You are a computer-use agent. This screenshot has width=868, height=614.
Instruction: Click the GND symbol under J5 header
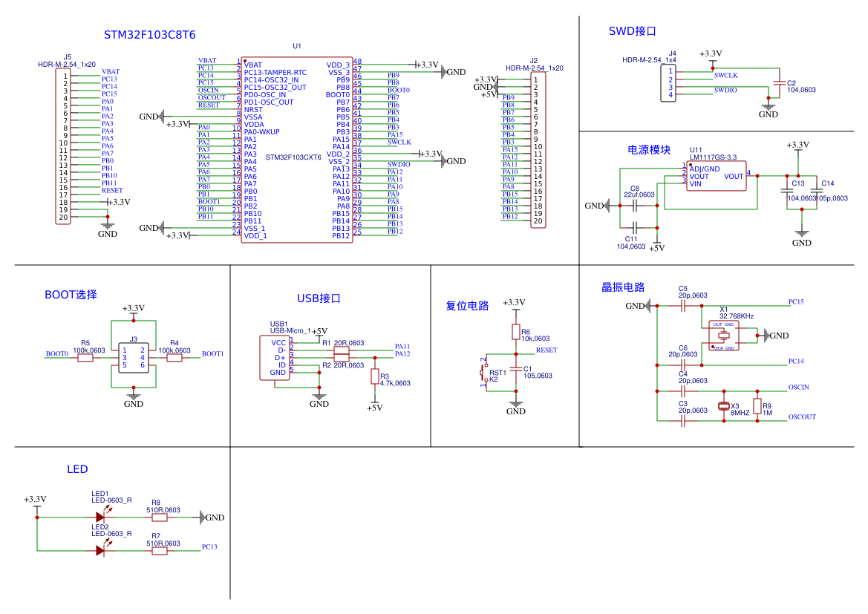[x=108, y=229]
